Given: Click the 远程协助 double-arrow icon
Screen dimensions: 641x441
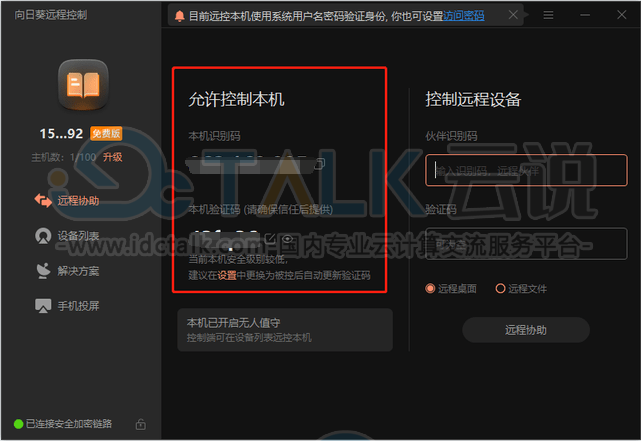Looking at the screenshot, I should point(43,201).
